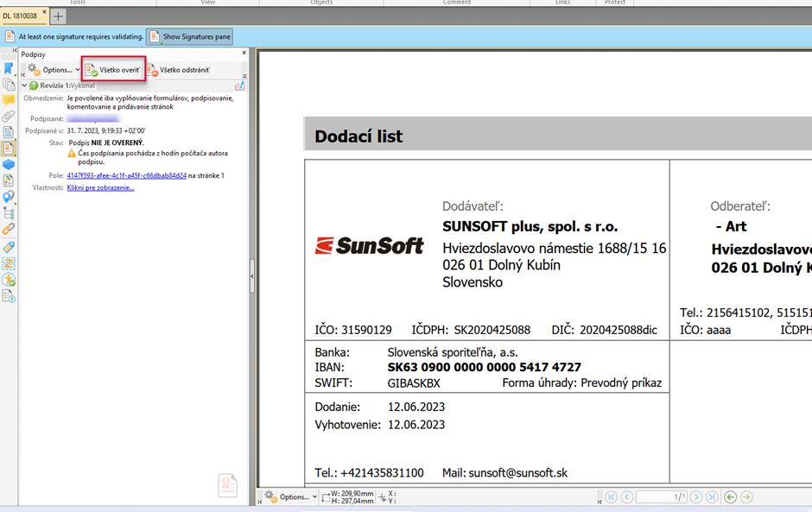Open the signature field ID link
This screenshot has width=812, height=512.
pos(126,175)
